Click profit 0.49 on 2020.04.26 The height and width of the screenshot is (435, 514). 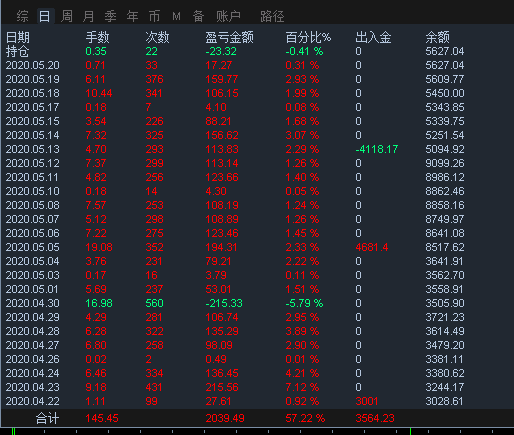216,359
